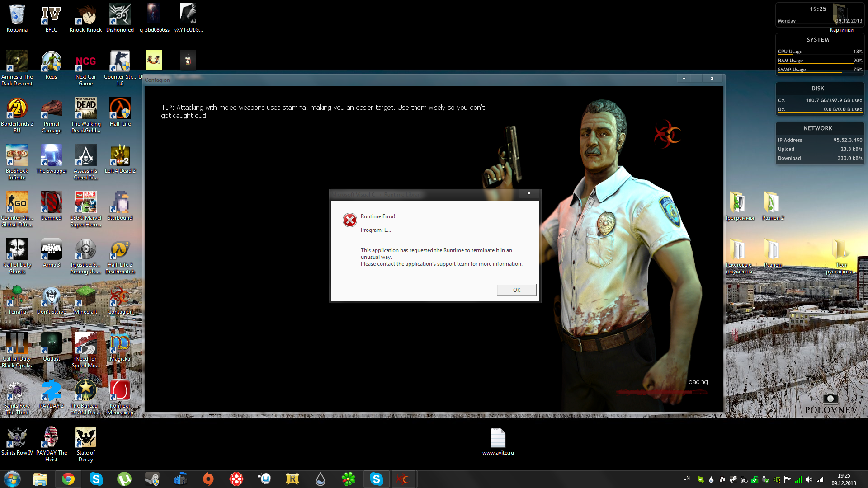Screen dimensions: 868x488
Task: Select the Dishonored desktop icon
Action: click(x=120, y=18)
